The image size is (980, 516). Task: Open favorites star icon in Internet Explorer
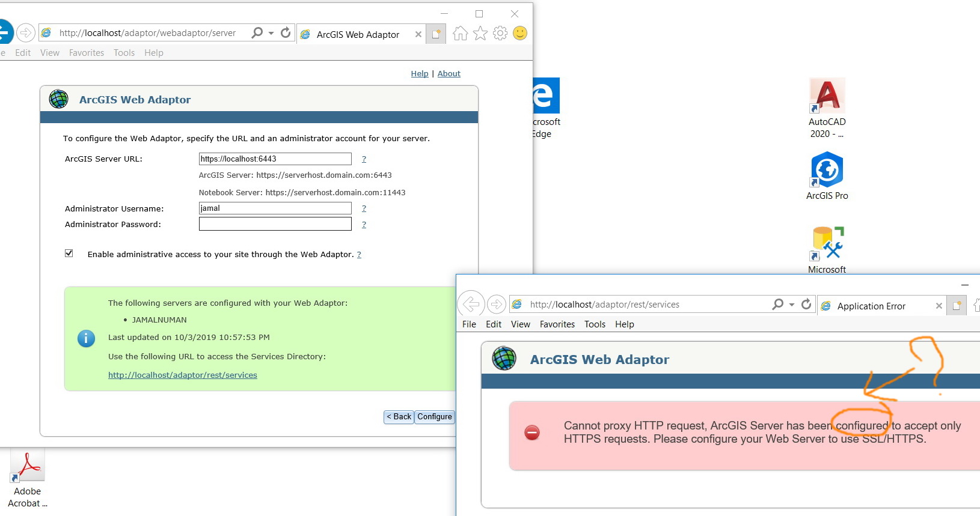[480, 33]
